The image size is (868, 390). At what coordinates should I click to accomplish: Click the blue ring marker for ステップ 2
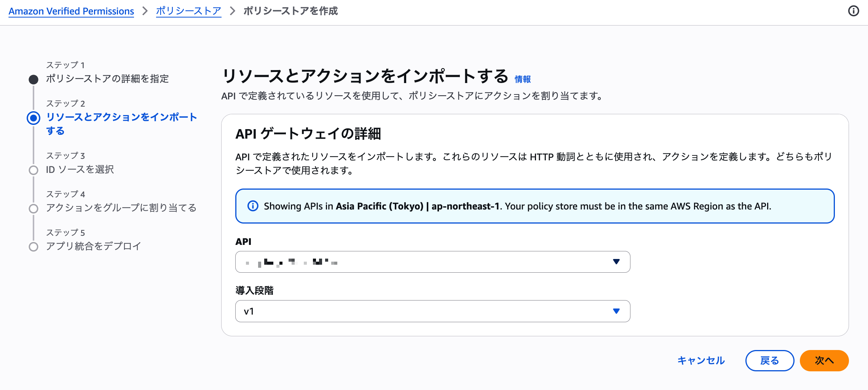tap(34, 118)
